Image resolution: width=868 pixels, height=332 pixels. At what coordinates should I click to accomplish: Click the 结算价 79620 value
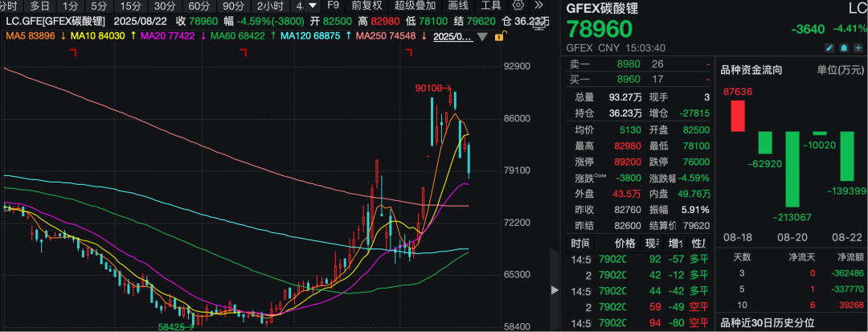(695, 227)
